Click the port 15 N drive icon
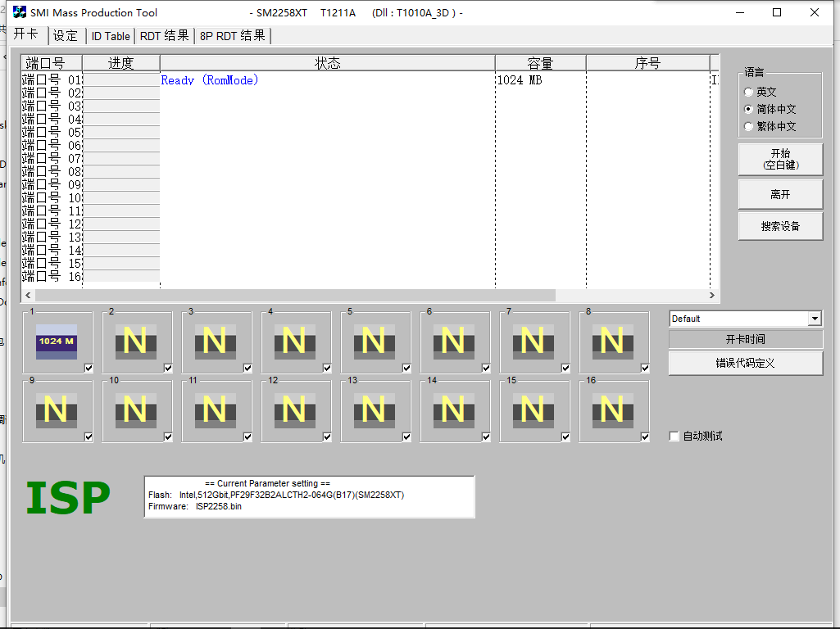 tap(533, 410)
